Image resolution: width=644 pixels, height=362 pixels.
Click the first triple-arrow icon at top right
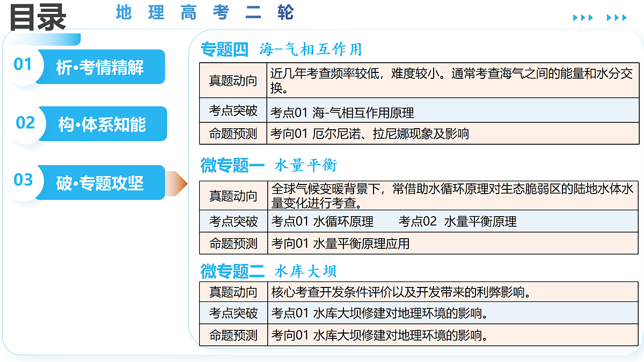click(x=583, y=18)
